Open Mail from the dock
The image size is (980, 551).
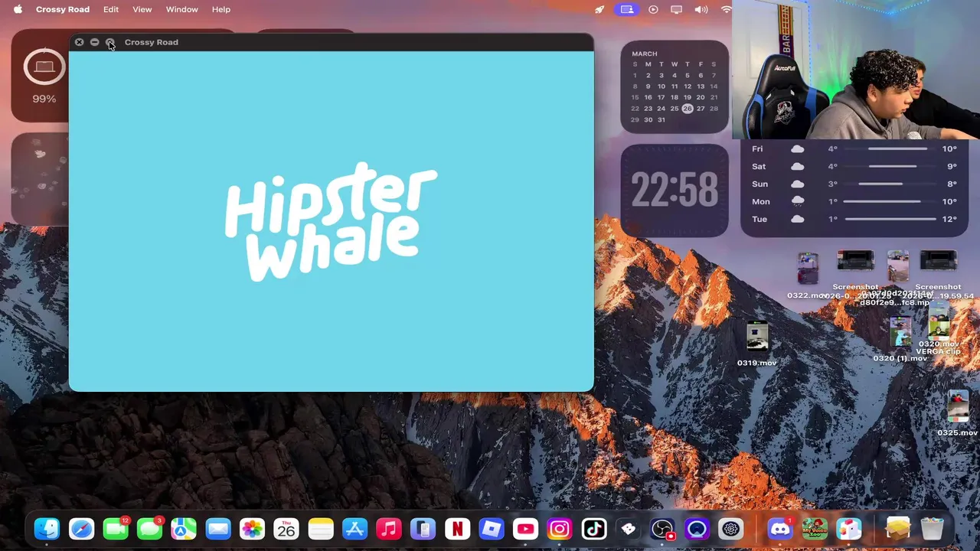coord(218,529)
